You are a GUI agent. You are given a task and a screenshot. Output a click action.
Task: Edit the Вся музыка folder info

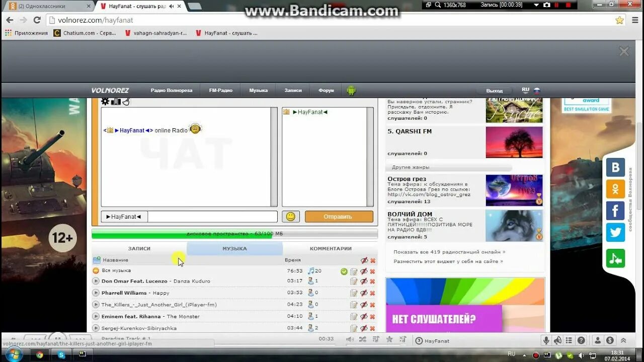tap(354, 271)
